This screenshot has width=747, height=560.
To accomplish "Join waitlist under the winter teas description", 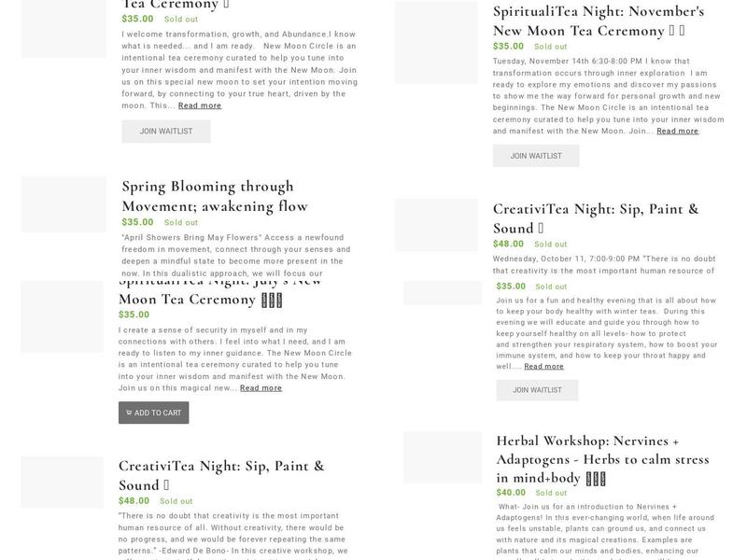I will (x=537, y=390).
